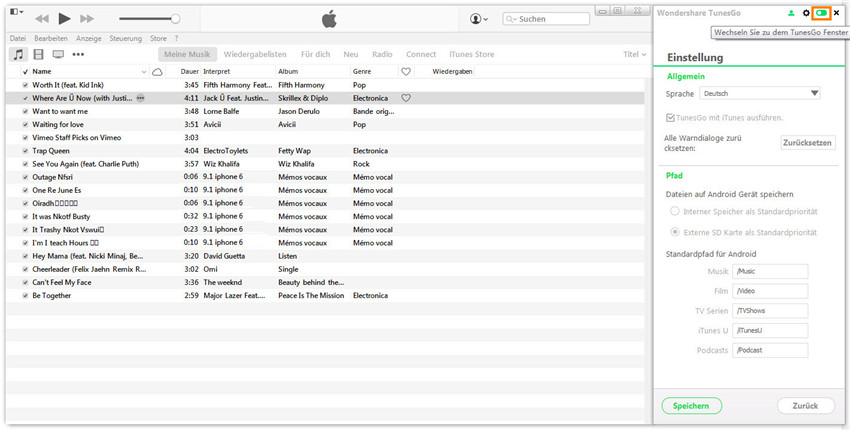
Task: Switch to TunesGo window toggle
Action: 822,12
